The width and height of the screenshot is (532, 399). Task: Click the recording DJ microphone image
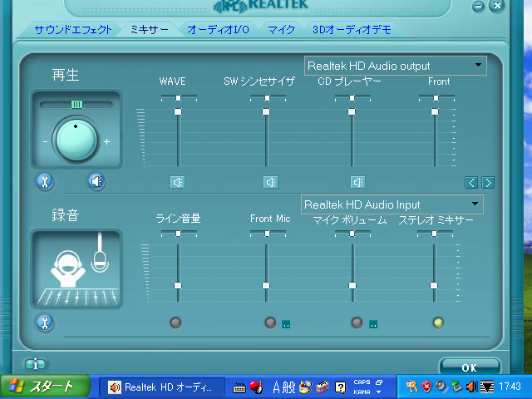pyautogui.click(x=76, y=269)
